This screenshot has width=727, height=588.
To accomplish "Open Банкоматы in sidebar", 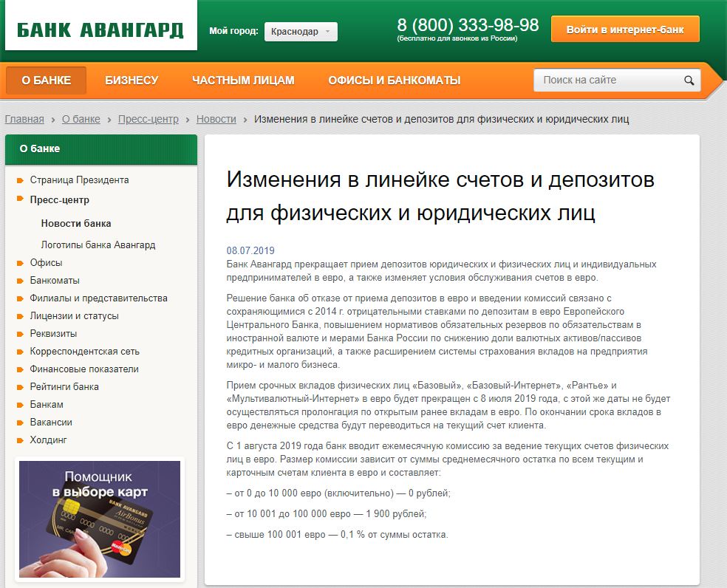I will click(x=55, y=281).
